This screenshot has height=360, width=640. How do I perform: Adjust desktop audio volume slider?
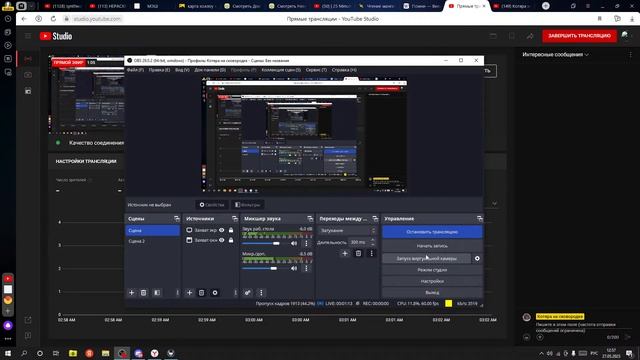pos(276,243)
